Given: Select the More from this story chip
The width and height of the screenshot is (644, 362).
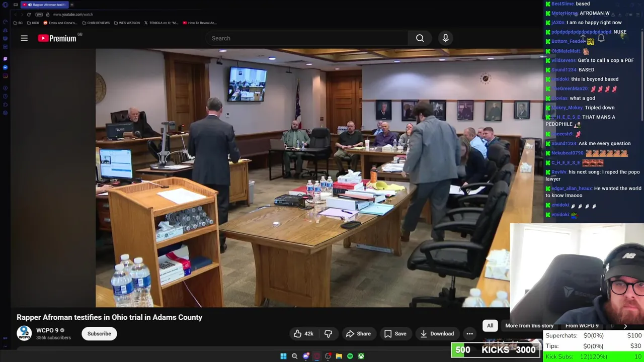Looking at the screenshot, I should click(529, 326).
